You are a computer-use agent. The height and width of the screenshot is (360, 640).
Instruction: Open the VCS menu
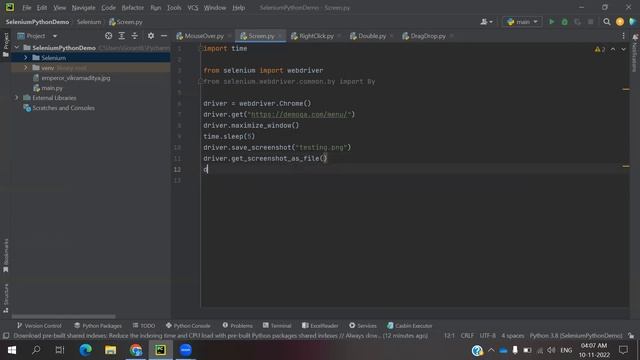click(x=193, y=8)
